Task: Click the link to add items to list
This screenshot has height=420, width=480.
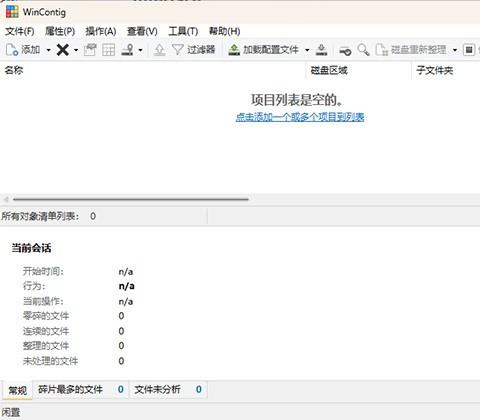Action: (300, 117)
